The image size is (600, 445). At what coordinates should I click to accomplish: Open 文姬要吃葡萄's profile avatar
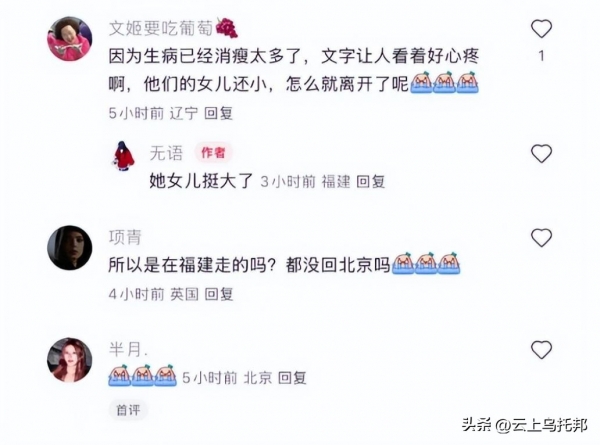click(69, 39)
